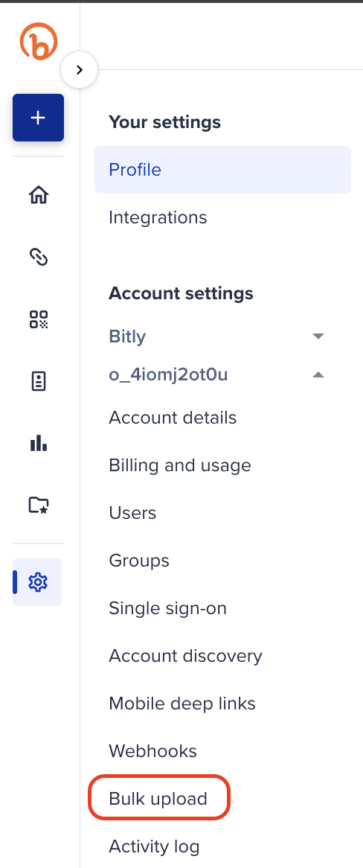The height and width of the screenshot is (868, 363).
Task: Go to Account details
Action: (x=173, y=418)
